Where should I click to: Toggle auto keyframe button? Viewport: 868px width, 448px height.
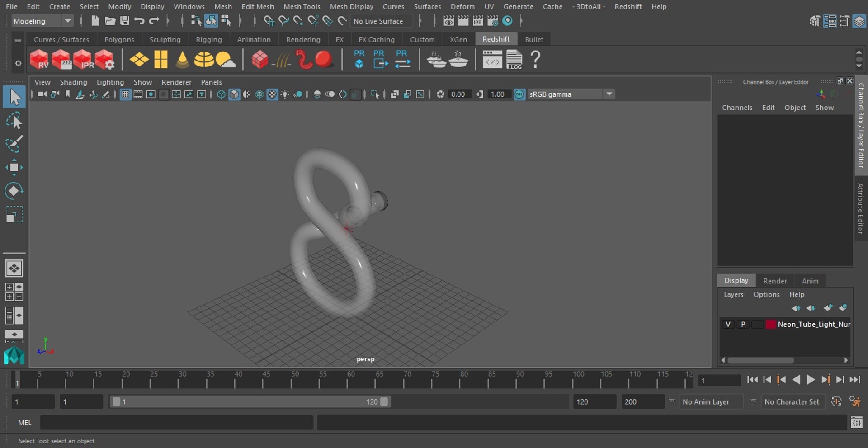tap(836, 401)
